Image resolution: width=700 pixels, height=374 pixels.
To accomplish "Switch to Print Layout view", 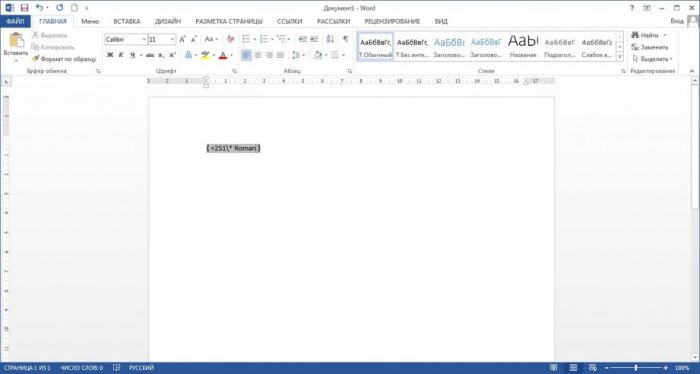I will coord(573,368).
